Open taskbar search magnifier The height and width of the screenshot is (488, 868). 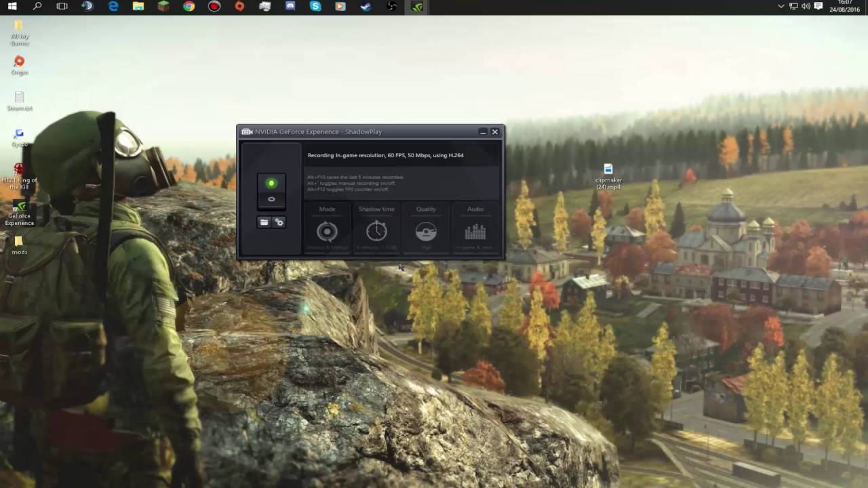point(37,7)
